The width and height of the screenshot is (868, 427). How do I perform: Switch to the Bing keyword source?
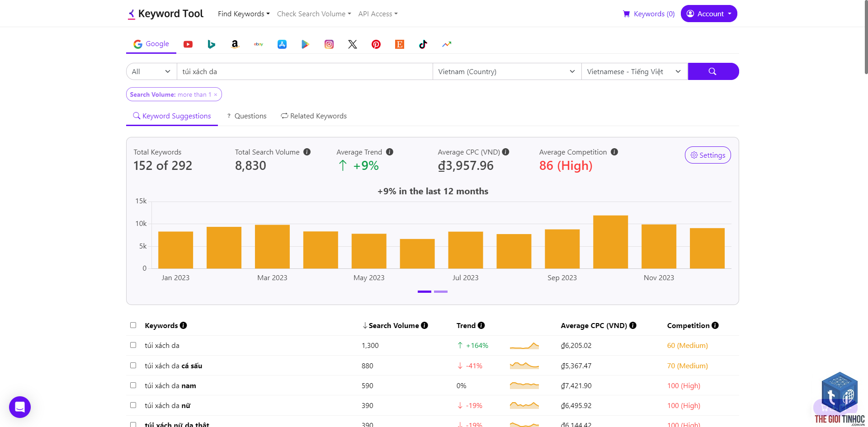click(x=212, y=44)
